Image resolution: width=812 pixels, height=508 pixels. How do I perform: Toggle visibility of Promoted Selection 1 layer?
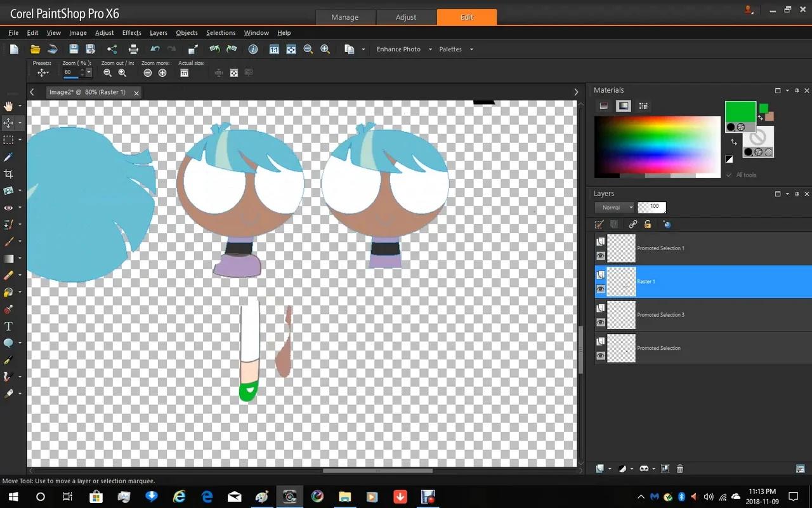pyautogui.click(x=600, y=256)
